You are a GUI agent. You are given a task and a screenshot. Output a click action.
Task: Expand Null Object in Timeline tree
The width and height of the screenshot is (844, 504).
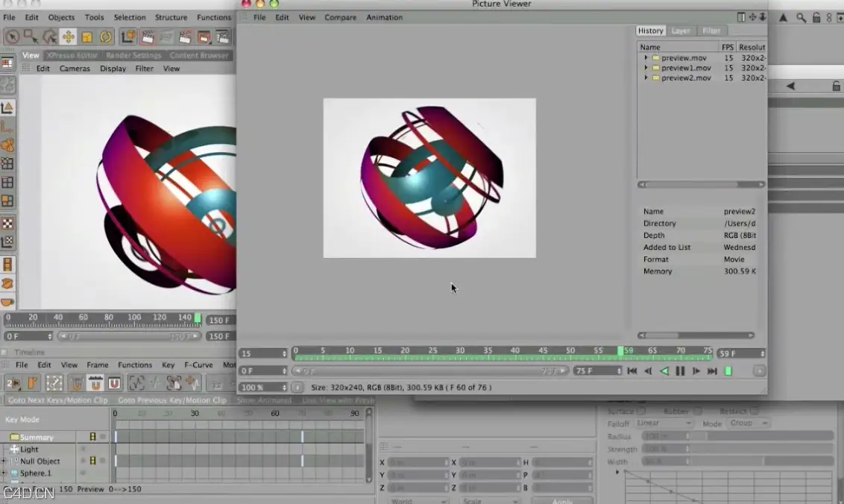(4, 461)
